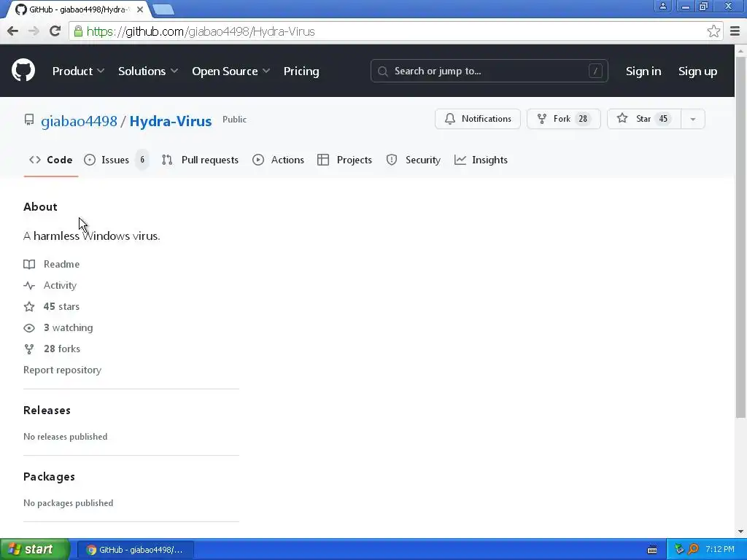Image resolution: width=747 pixels, height=560 pixels.
Task: Open the Pricing page
Action: coord(301,71)
